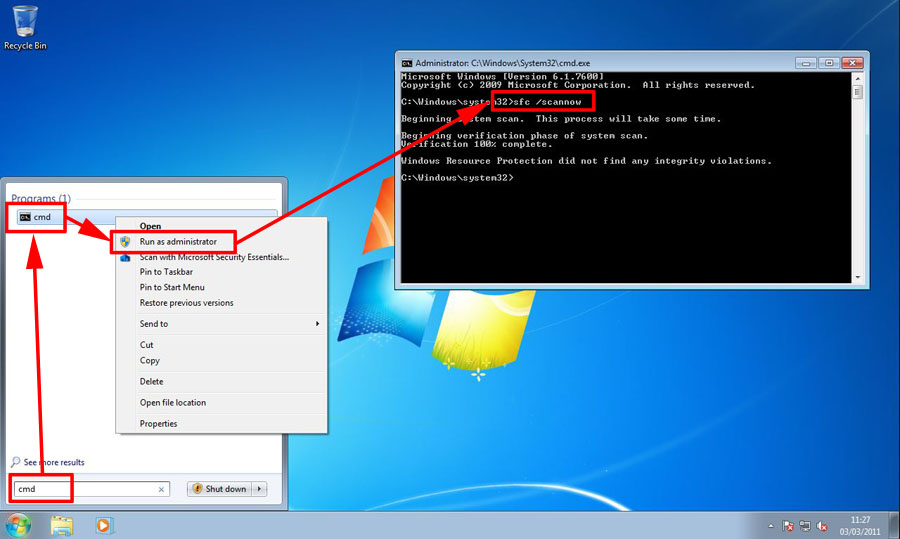Click the Administrator cmd window title text
Image resolution: width=900 pixels, height=539 pixels.
click(502, 63)
